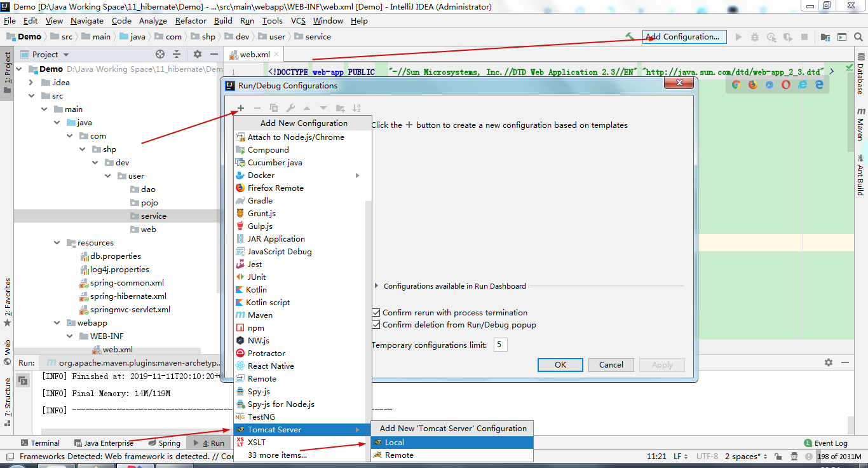Image resolution: width=868 pixels, height=468 pixels.
Task: Collapse the Demo project root node
Action: tap(18, 69)
